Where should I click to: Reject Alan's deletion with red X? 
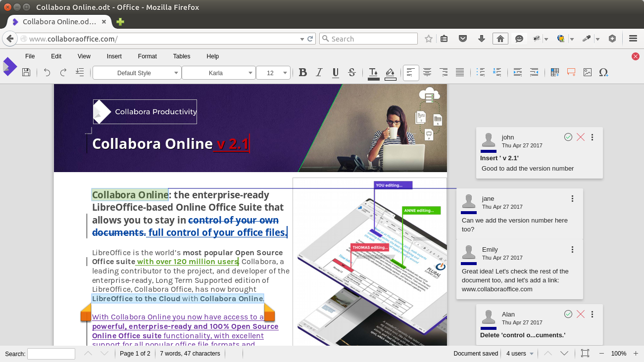(581, 314)
